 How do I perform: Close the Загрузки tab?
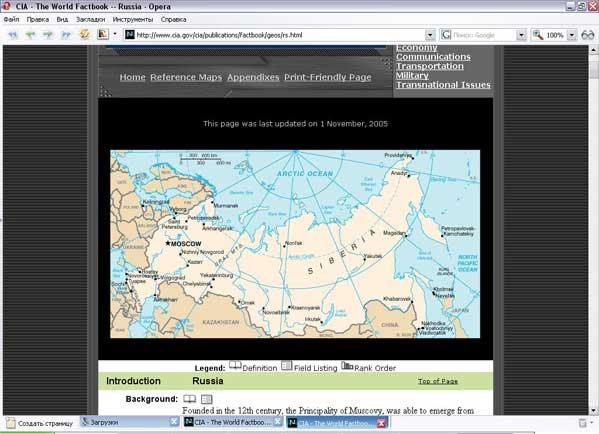point(174,422)
